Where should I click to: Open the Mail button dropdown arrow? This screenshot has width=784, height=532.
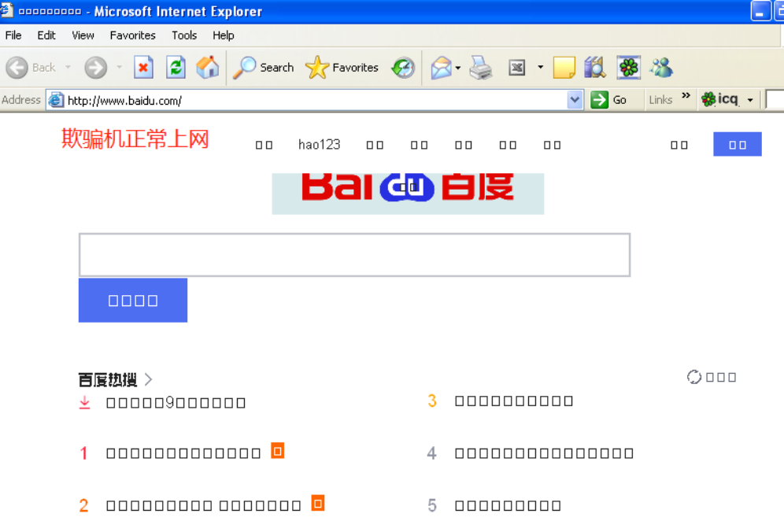(x=457, y=68)
